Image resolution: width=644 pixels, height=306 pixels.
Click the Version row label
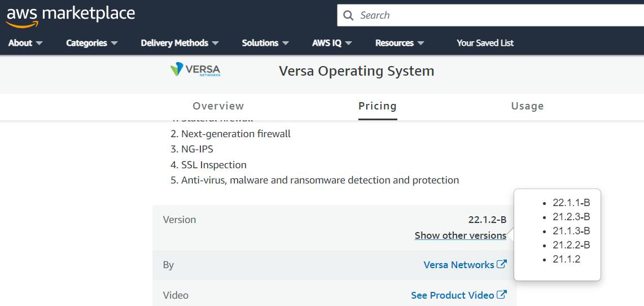(179, 220)
